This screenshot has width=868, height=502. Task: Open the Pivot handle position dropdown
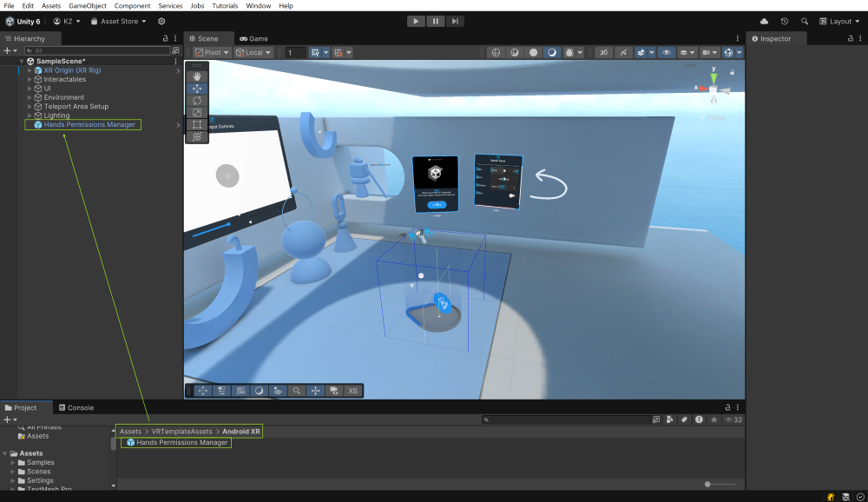pos(212,52)
